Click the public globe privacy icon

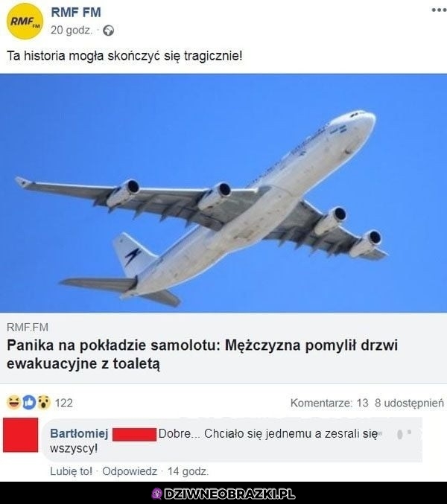click(108, 31)
